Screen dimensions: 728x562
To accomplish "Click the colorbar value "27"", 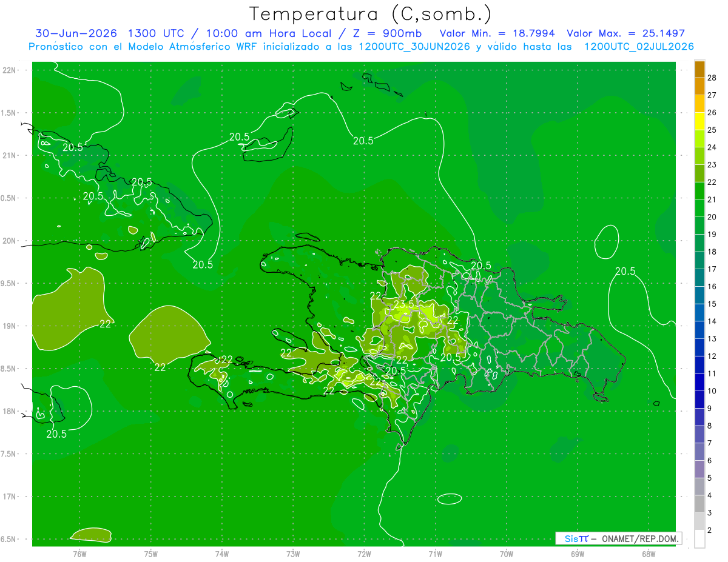I will click(x=712, y=95).
